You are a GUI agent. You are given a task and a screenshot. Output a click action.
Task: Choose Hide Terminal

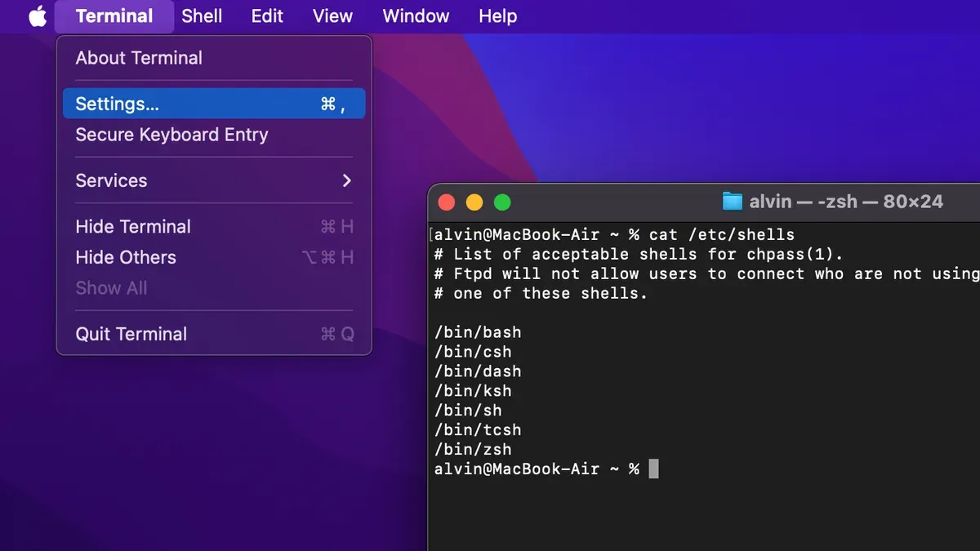tap(214, 227)
